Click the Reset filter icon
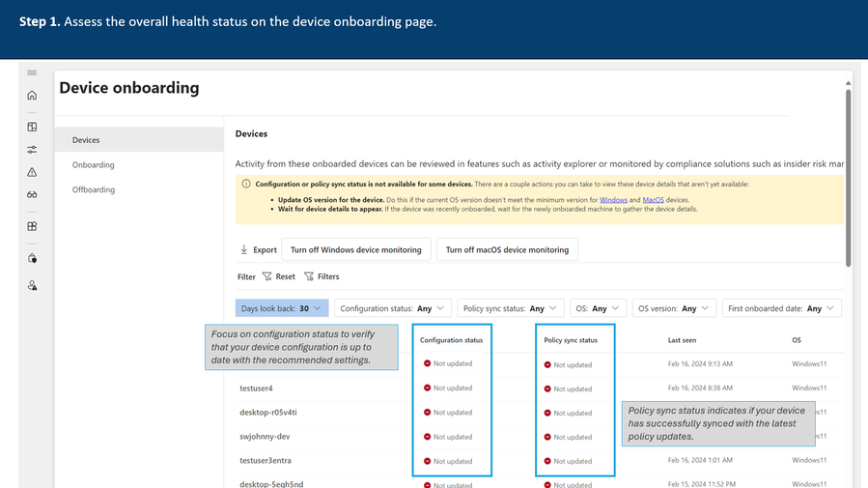The width and height of the screenshot is (868, 488). point(266,276)
